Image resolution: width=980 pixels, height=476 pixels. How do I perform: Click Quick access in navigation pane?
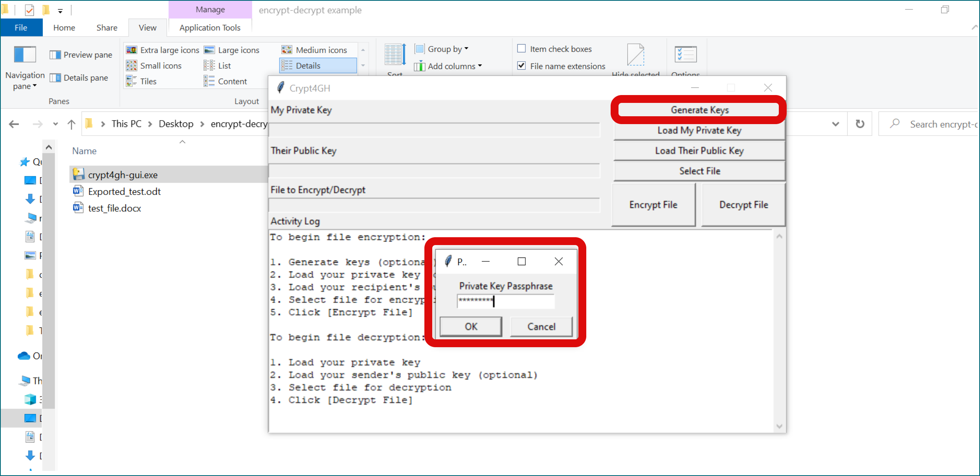31,162
